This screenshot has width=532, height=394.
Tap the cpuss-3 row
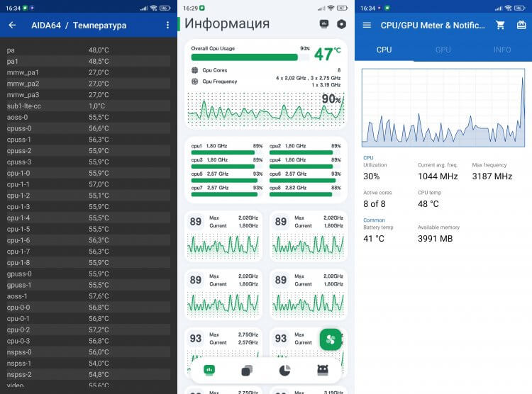(88, 162)
